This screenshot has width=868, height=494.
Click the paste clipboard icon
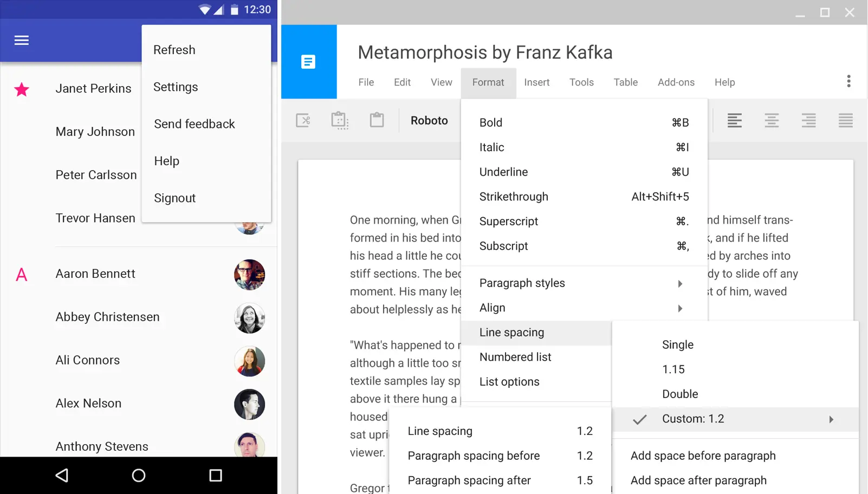[x=377, y=120]
